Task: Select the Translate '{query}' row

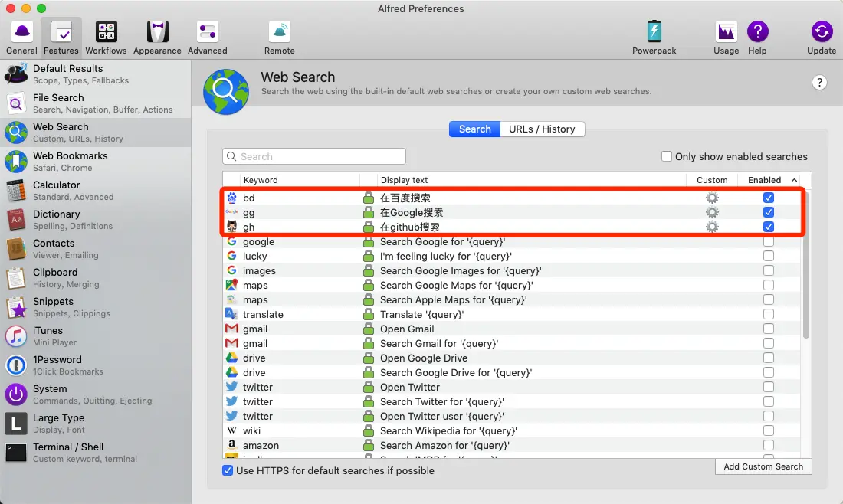Action: (x=511, y=314)
